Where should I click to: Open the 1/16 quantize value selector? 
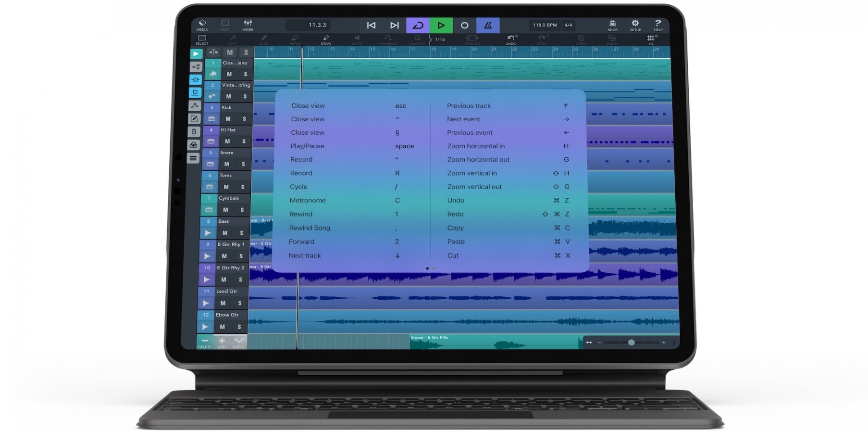pos(439,39)
